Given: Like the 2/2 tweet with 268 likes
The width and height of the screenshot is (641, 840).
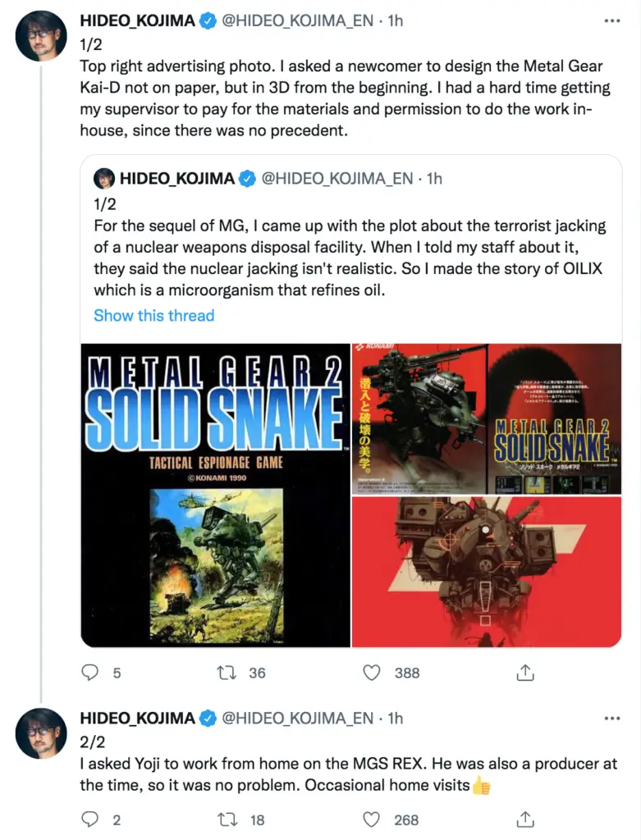Looking at the screenshot, I should pos(372,819).
